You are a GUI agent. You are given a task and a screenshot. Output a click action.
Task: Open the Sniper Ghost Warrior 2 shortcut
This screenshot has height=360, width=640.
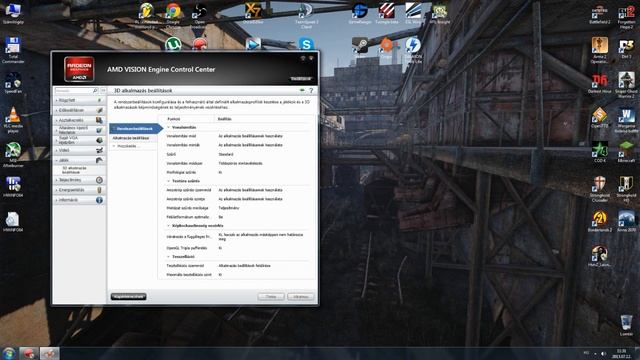(x=626, y=84)
